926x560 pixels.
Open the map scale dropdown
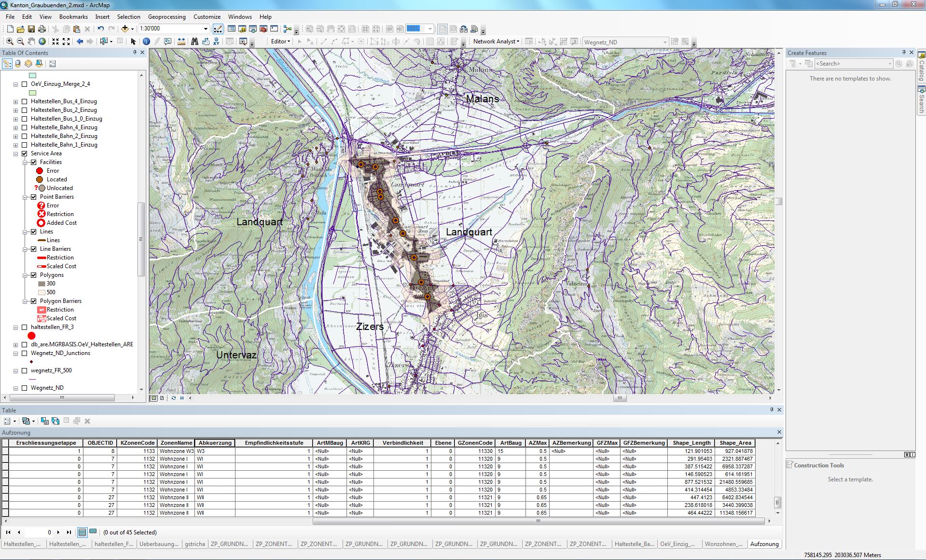pyautogui.click(x=206, y=29)
